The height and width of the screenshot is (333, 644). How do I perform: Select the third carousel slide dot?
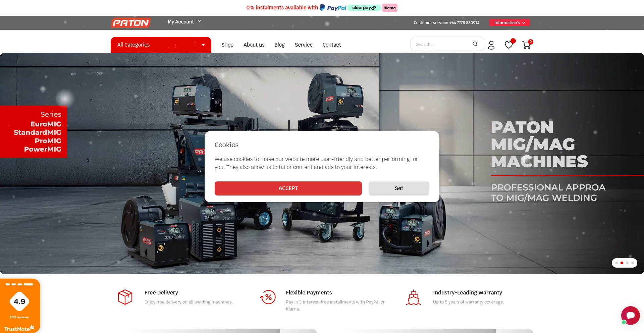pos(627,263)
